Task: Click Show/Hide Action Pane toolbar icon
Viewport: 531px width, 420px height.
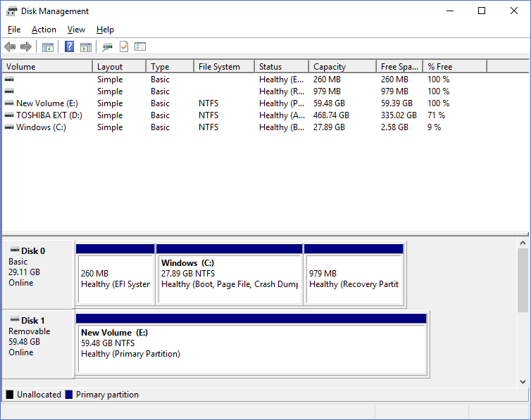Action: 86,47
